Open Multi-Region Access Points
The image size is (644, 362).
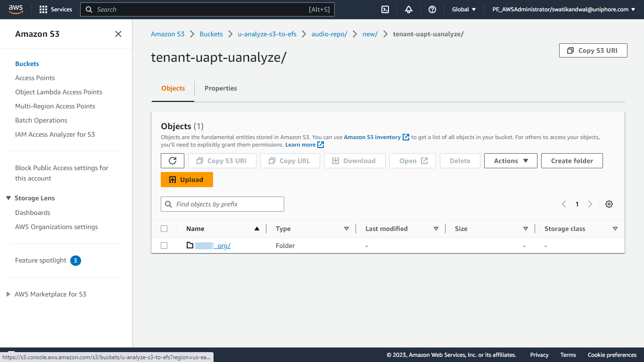coord(55,106)
